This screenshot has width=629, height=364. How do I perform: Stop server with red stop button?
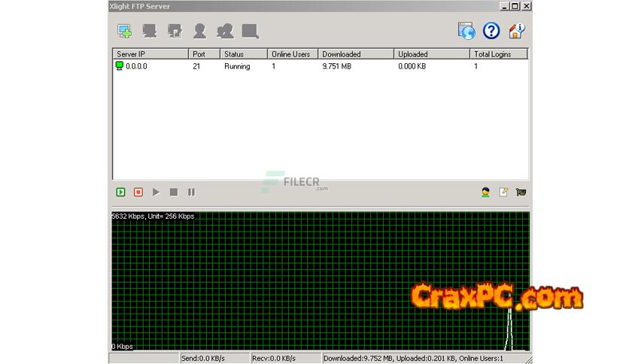point(138,193)
